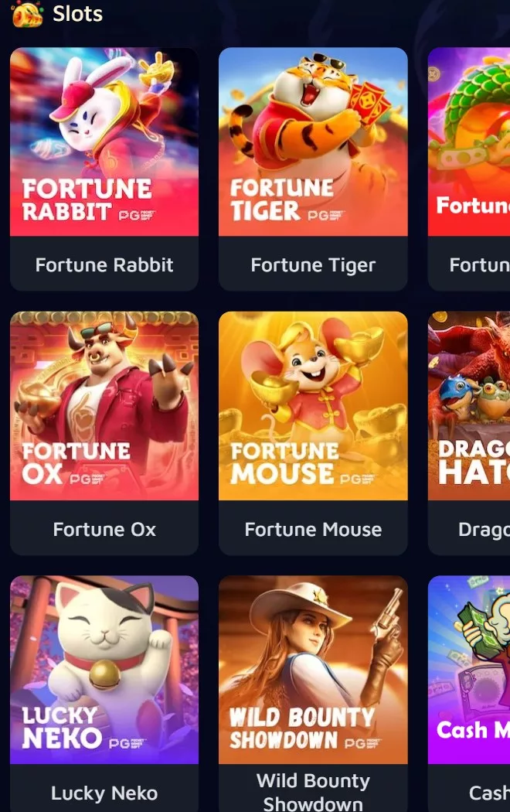
Task: Click the Fortune Mouse title label
Action: point(313,529)
